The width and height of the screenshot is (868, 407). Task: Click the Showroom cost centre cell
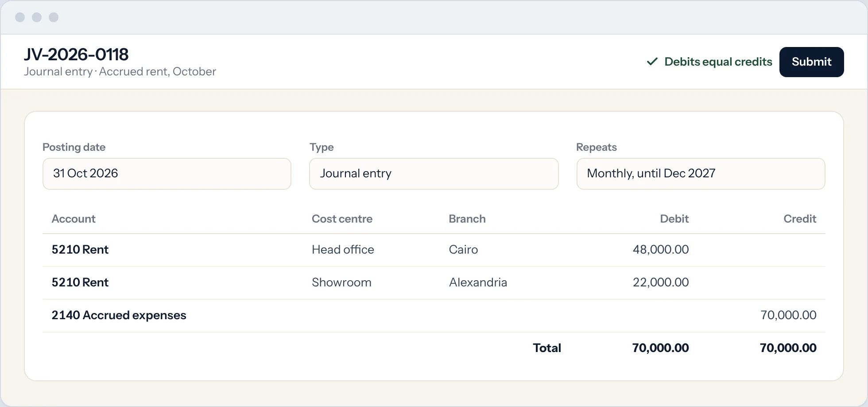(341, 282)
